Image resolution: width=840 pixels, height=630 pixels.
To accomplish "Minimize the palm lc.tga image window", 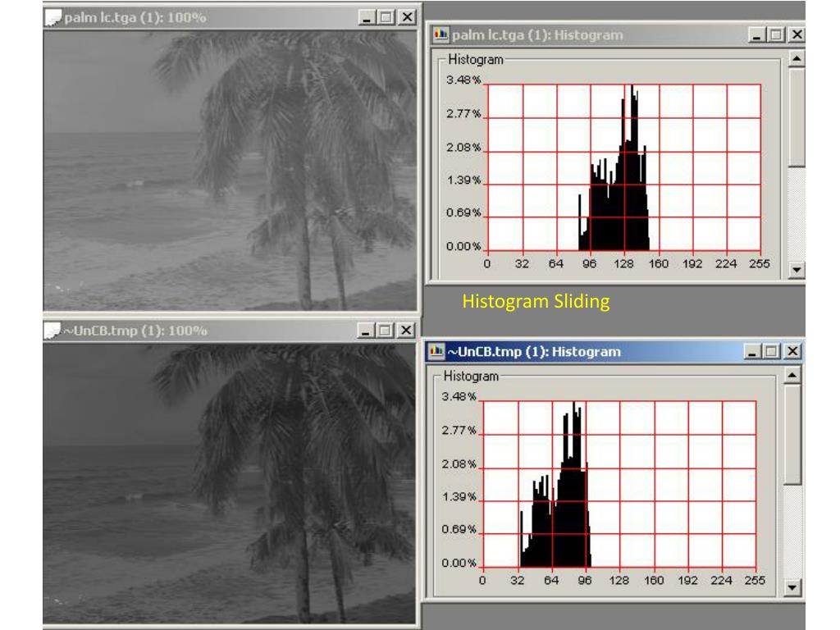I will pos(367,18).
